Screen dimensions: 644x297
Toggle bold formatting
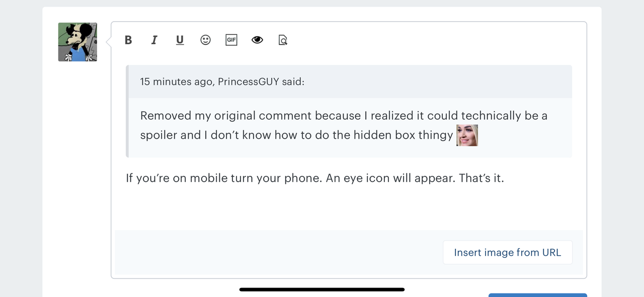point(128,40)
